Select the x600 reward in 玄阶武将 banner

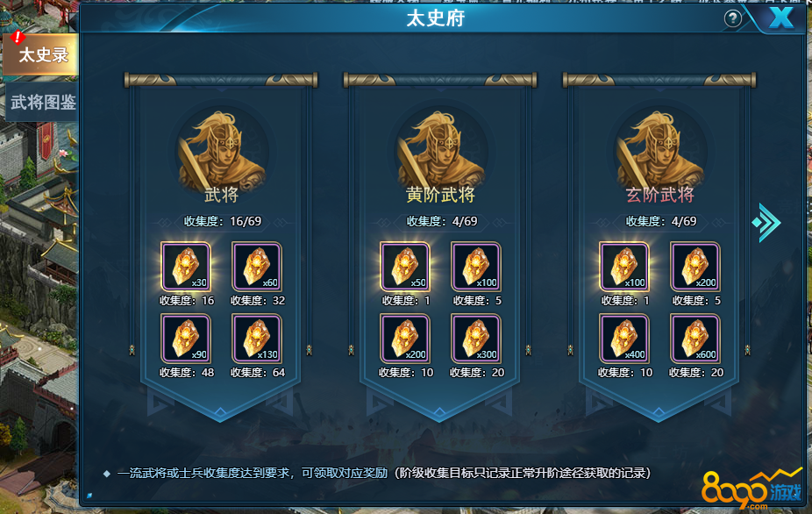click(695, 339)
